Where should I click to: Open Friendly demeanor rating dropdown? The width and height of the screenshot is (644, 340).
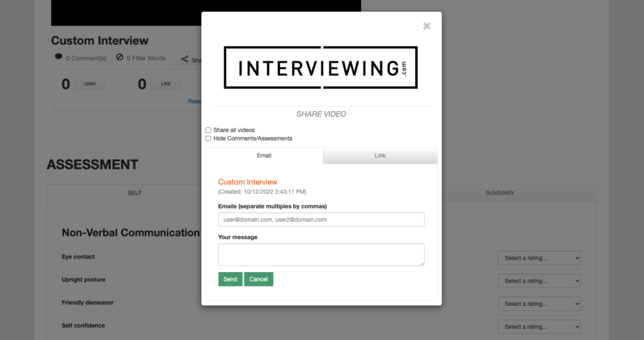coord(539,304)
